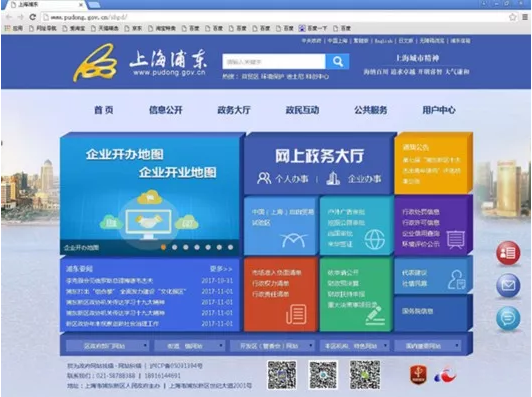Viewport: 532px width, 397px height.
Task: Open the 京东 bookmark
Action: (133, 28)
